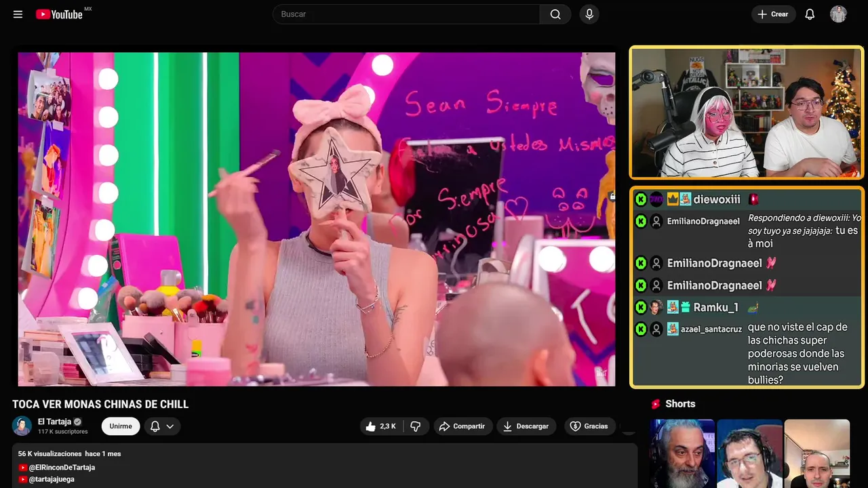This screenshot has width=868, height=488.
Task: Open the bearded man Shorts thumbnail
Action: click(682, 453)
